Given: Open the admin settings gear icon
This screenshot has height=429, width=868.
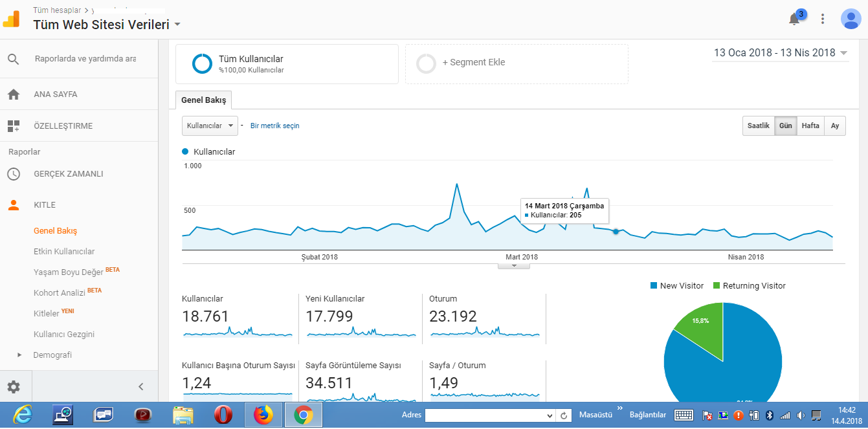Looking at the screenshot, I should tap(14, 387).
